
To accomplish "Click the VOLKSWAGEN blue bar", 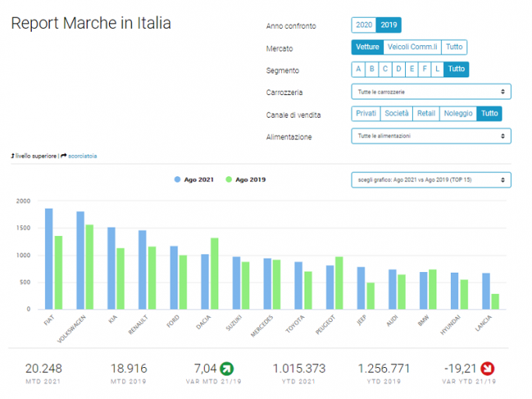I will [80, 260].
